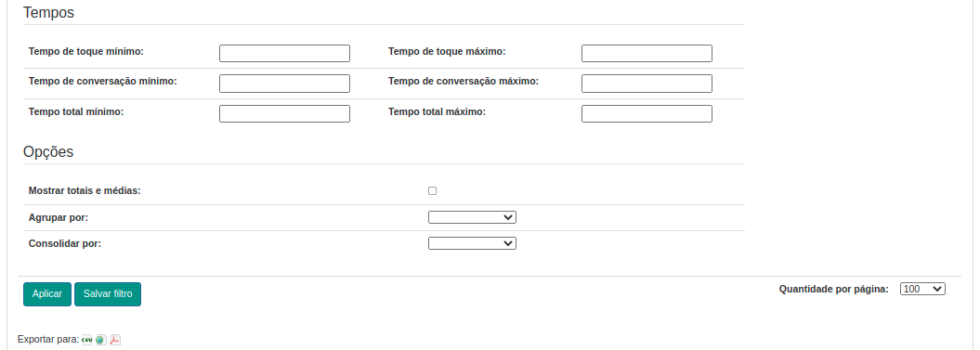980x350 pixels.
Task: Click the Opções section heading
Action: click(48, 151)
